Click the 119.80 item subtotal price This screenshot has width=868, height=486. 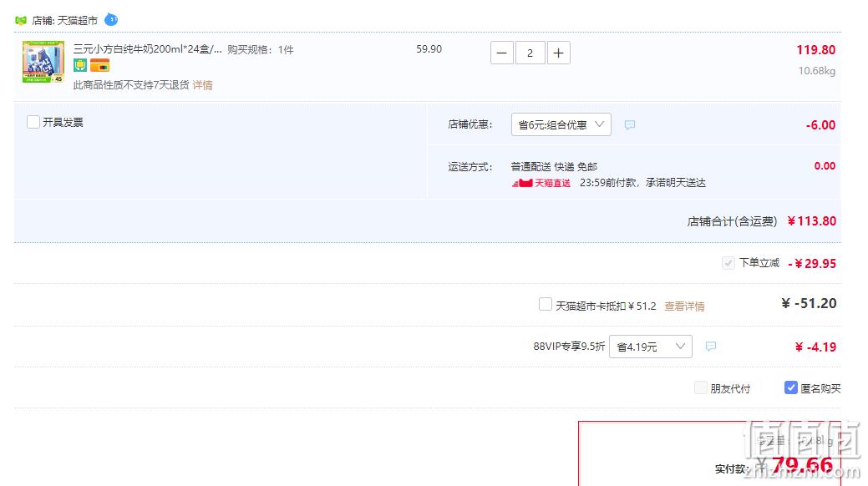[x=816, y=50]
